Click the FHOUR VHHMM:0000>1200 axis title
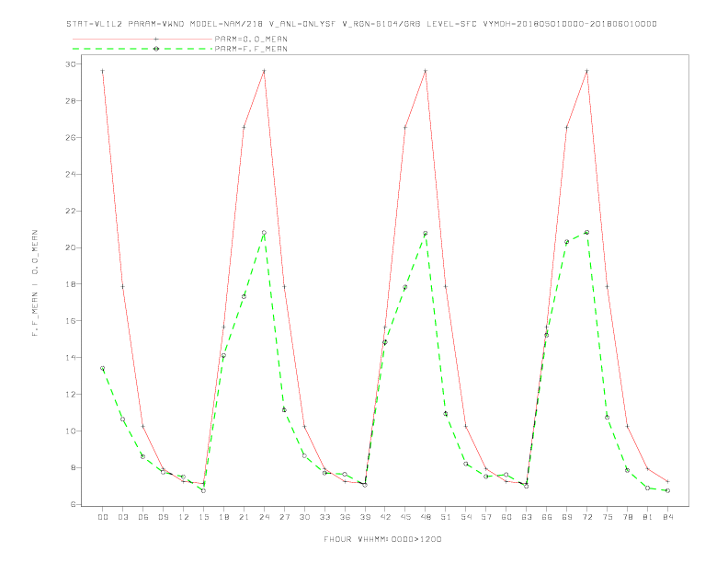Image resolution: width=728 pixels, height=563 pixels. pos(382,539)
